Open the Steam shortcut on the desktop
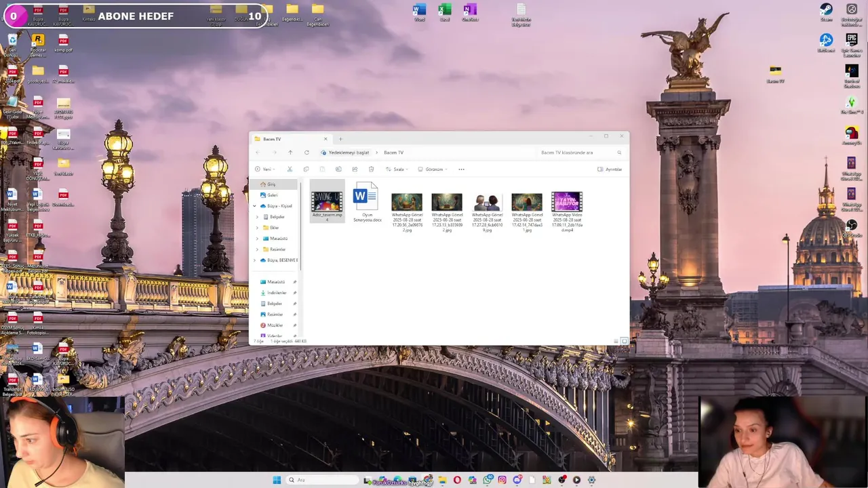868x488 pixels. pyautogui.click(x=826, y=12)
